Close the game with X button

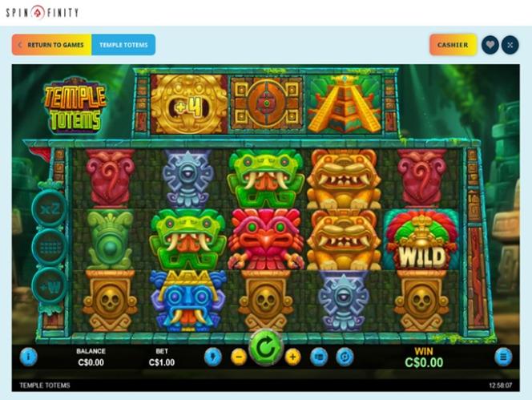point(510,45)
